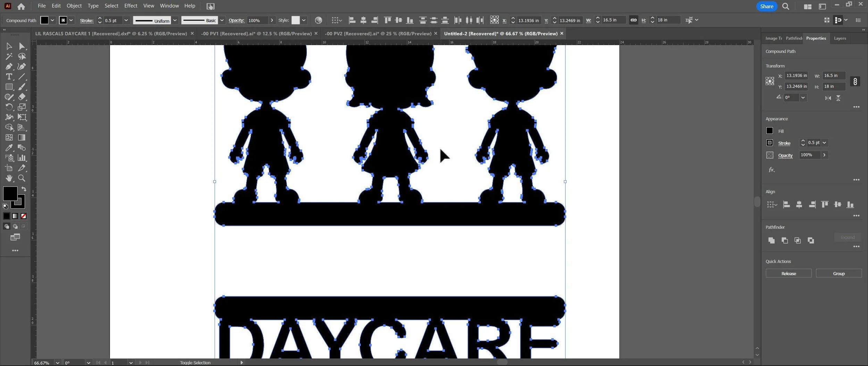Select the Eyedropper tool
The width and height of the screenshot is (868, 366).
pos(9,148)
